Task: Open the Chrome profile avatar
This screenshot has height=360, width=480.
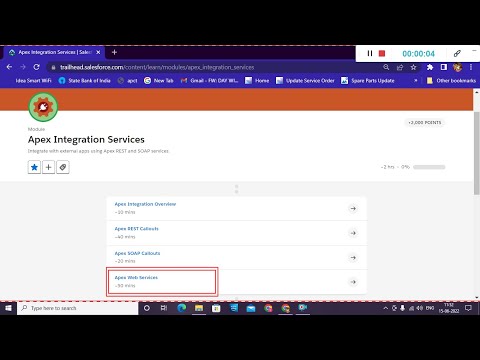Action: coord(458,67)
